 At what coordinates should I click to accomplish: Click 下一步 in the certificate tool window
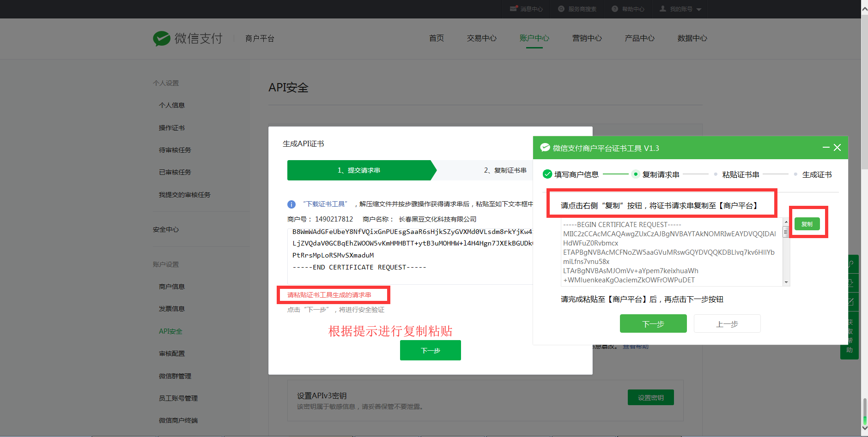[653, 323]
